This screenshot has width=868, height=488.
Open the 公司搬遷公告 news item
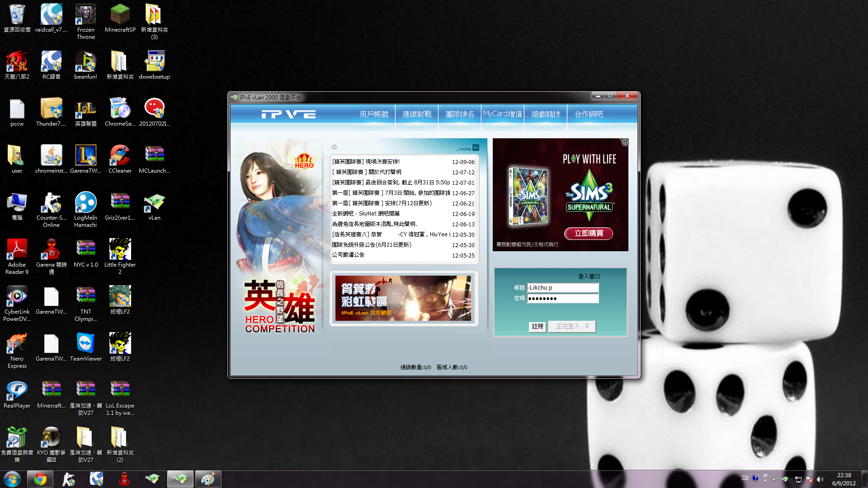coord(348,255)
